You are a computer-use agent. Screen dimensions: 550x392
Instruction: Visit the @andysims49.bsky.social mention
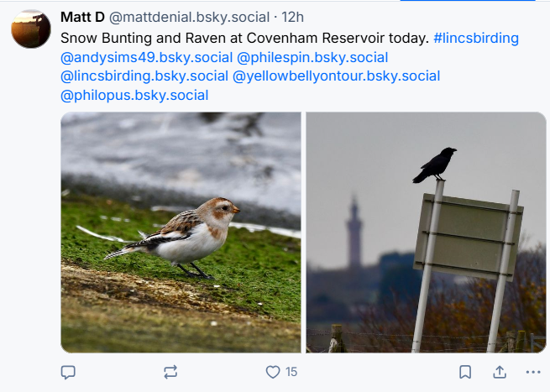tap(146, 58)
